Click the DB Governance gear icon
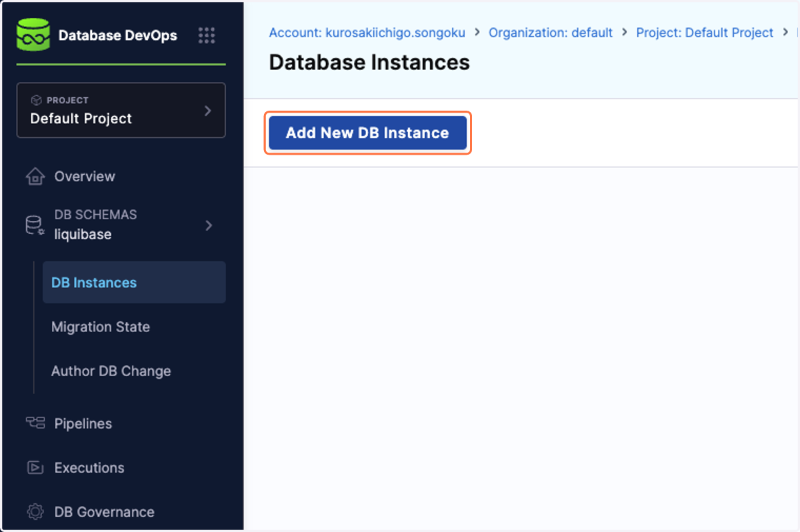Image resolution: width=800 pixels, height=532 pixels. tap(35, 512)
